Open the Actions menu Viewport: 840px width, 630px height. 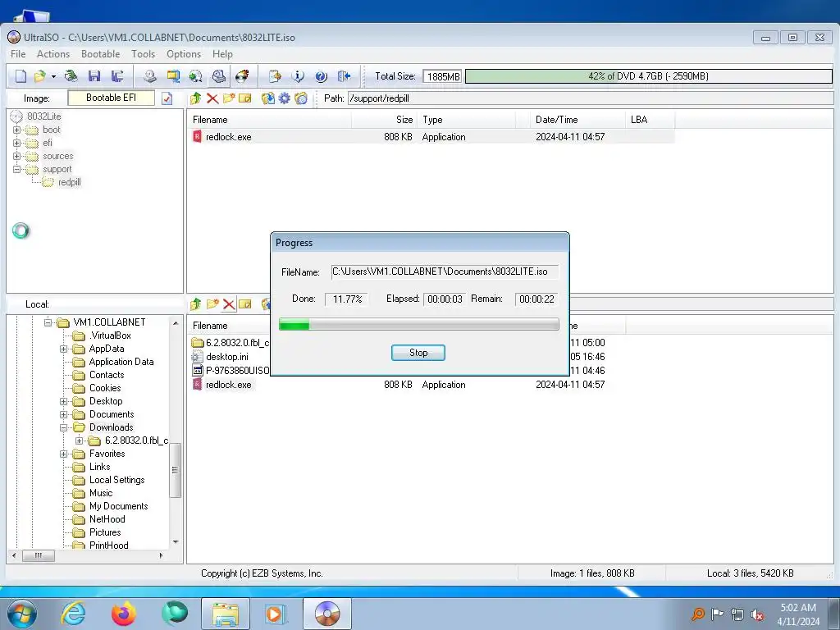point(53,54)
